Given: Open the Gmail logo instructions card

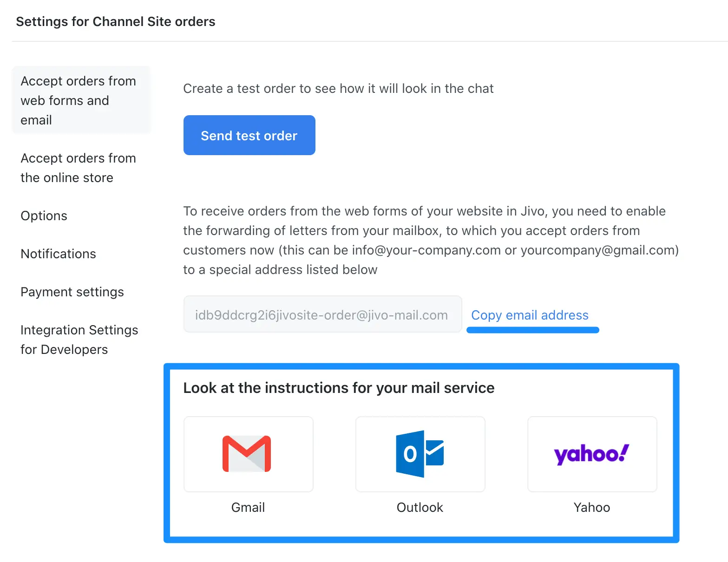Looking at the screenshot, I should click(x=248, y=454).
